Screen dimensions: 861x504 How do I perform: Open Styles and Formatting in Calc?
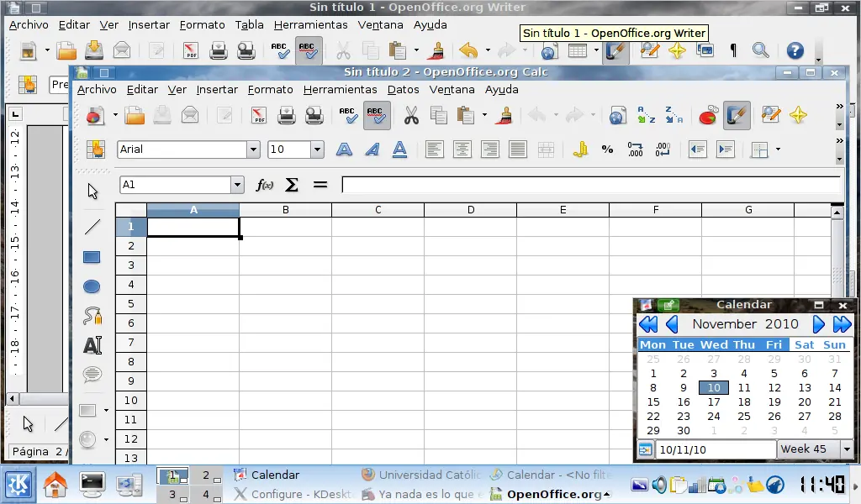96,150
